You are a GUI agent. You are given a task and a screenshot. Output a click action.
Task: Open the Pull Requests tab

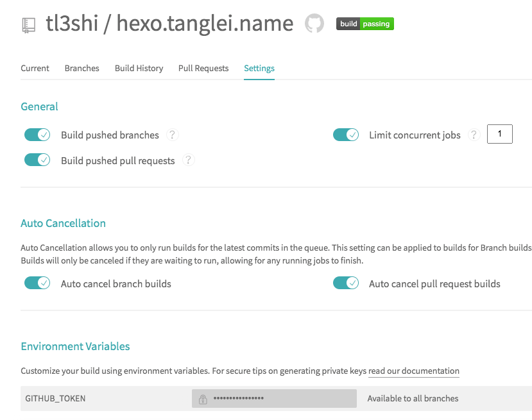point(203,68)
